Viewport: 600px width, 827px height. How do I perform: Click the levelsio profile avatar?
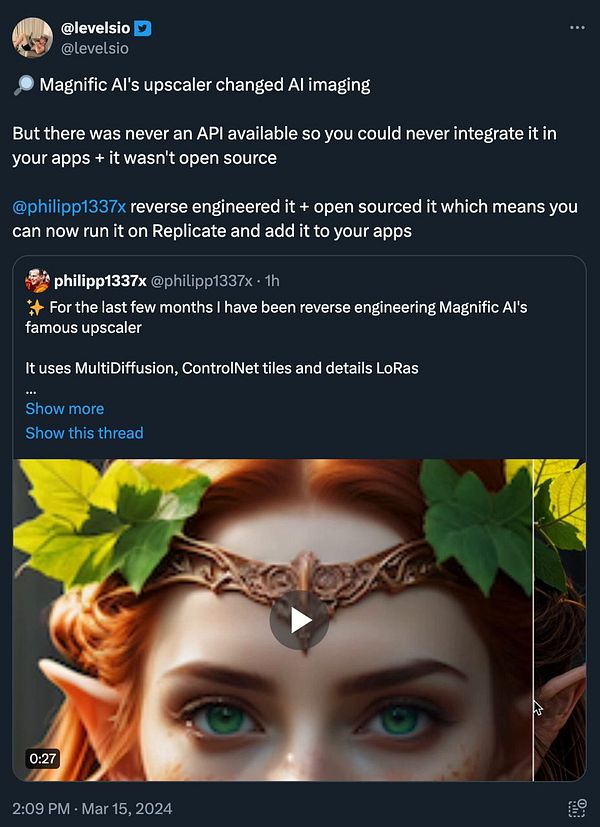point(32,37)
